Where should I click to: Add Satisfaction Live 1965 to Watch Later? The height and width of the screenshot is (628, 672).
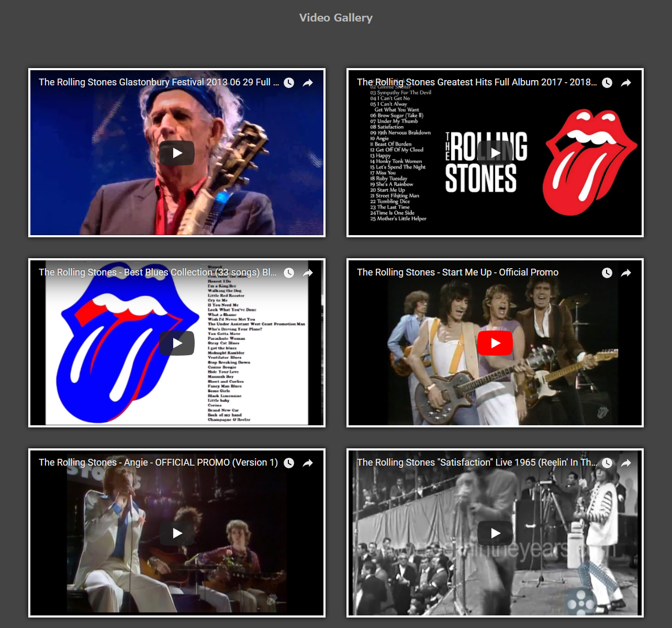pyautogui.click(x=607, y=463)
